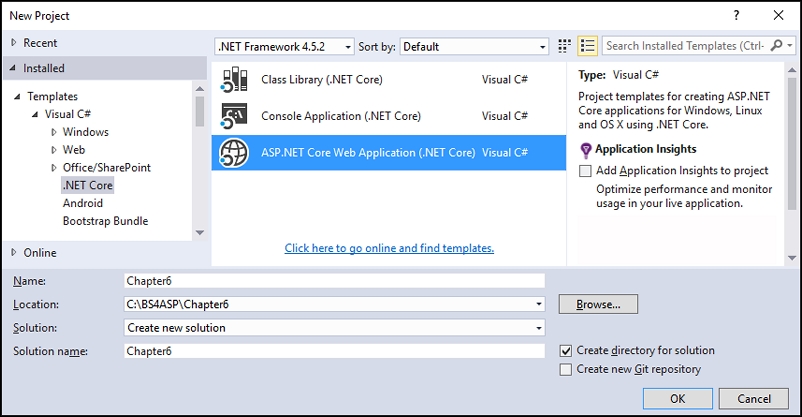Viewport: 802px width, 417px height.
Task: Open the .NET Framework 4.5.2 version dropdown
Action: pyautogui.click(x=284, y=47)
